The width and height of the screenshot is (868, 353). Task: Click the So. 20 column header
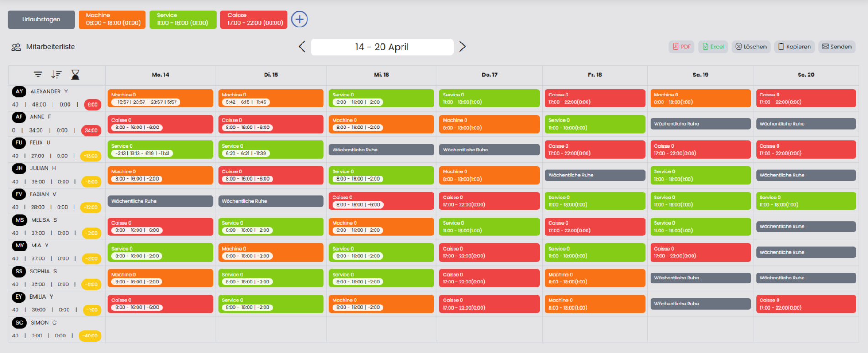coord(805,75)
